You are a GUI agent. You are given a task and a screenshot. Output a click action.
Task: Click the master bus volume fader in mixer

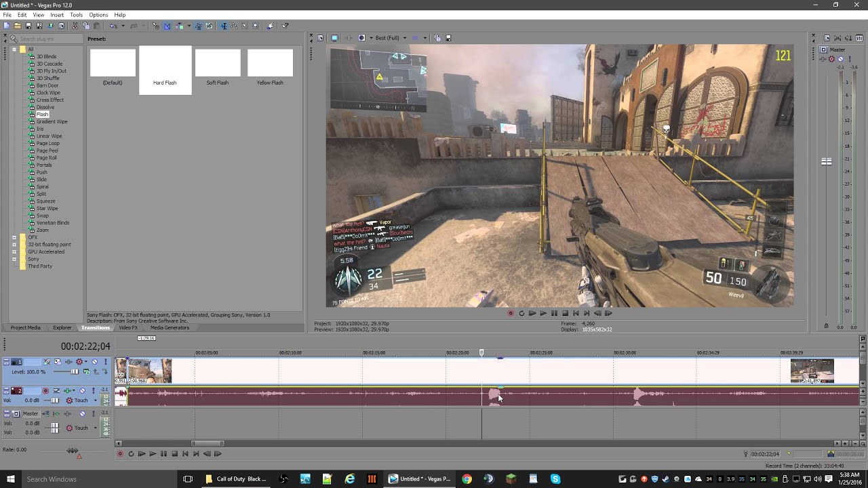coord(827,161)
